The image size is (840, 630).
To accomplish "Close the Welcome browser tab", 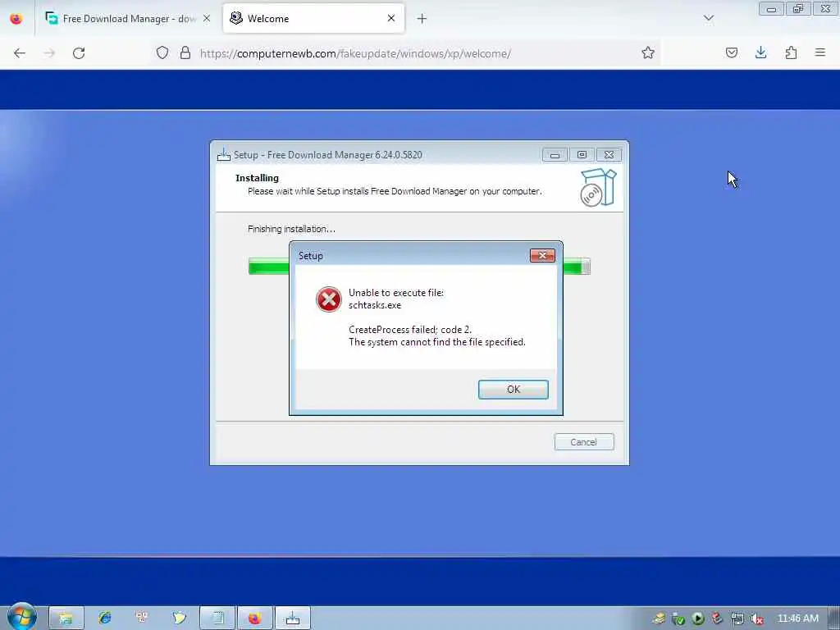I will [x=391, y=18].
